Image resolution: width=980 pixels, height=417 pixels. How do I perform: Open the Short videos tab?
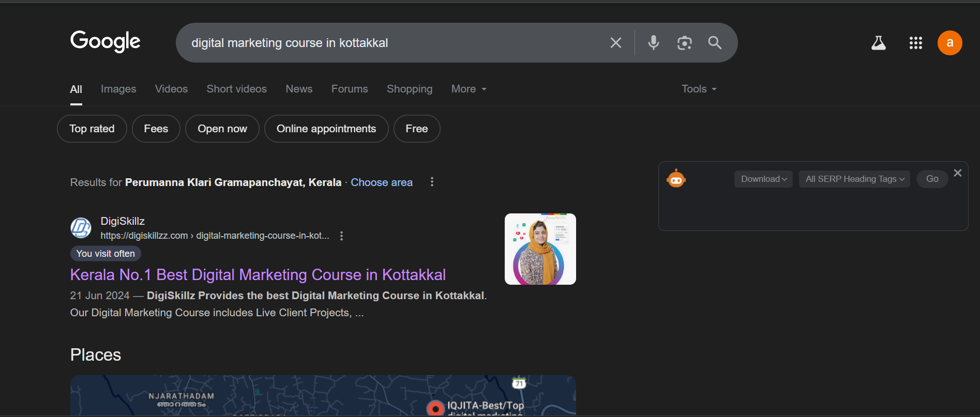[x=237, y=89]
